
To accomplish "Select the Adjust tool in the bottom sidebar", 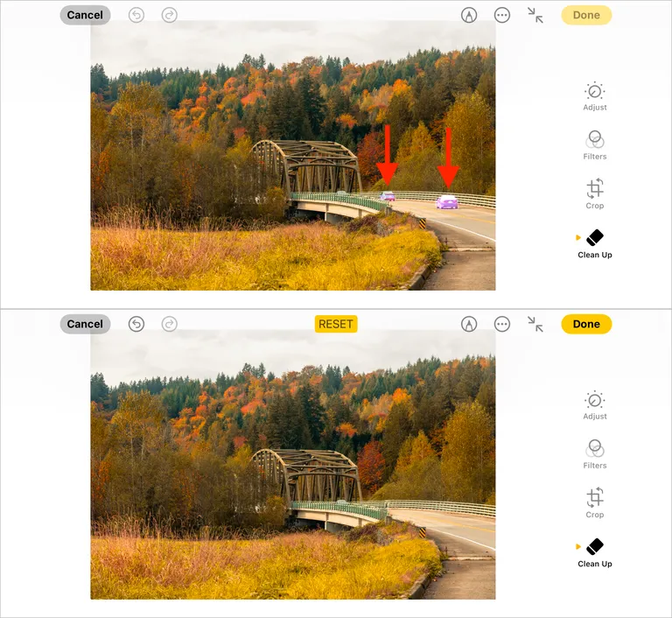I will [595, 405].
